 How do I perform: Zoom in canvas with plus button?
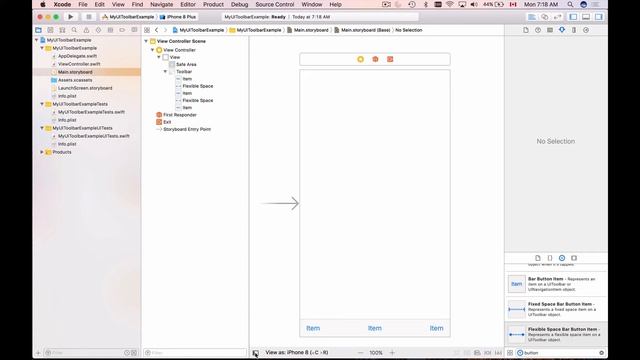392,353
